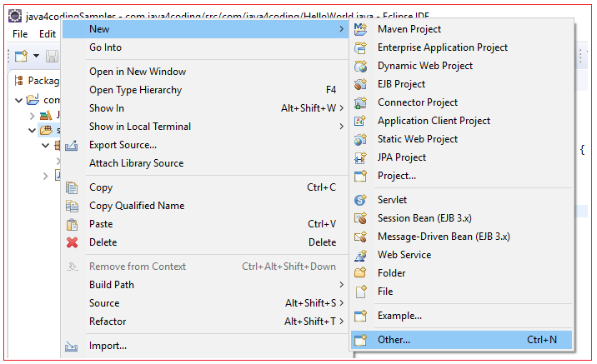Screen dimensions: 597x364
Task: Click the Static Web Project icon
Action: click(360, 139)
